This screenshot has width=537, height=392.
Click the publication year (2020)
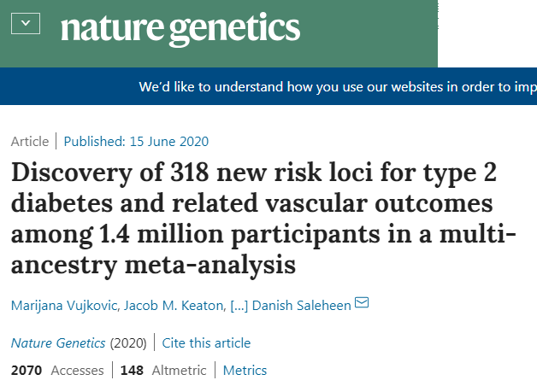128,342
